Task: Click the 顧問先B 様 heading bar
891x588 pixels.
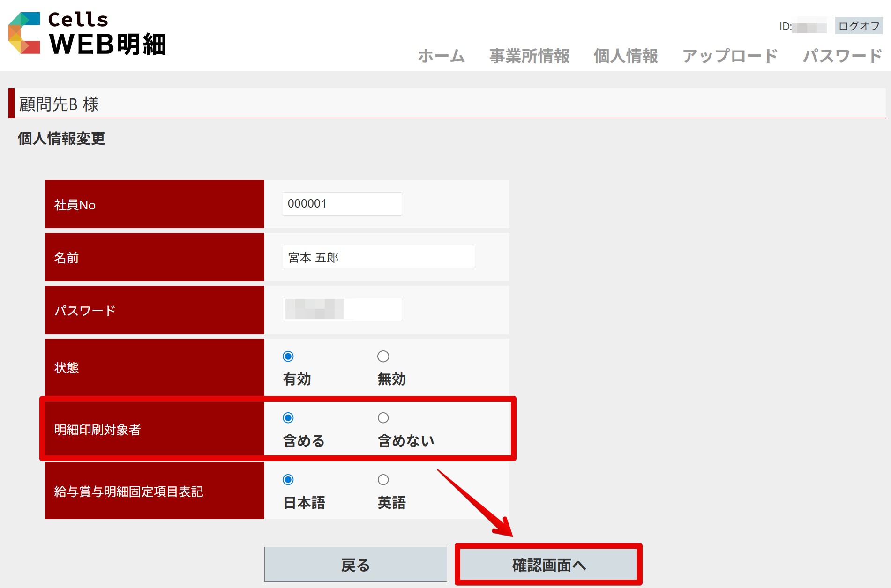Action: 445,104
